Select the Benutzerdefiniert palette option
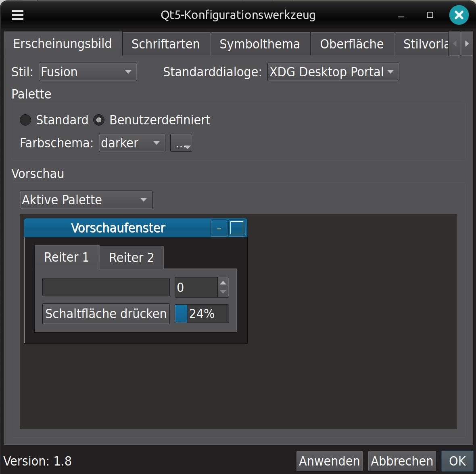 [x=99, y=120]
